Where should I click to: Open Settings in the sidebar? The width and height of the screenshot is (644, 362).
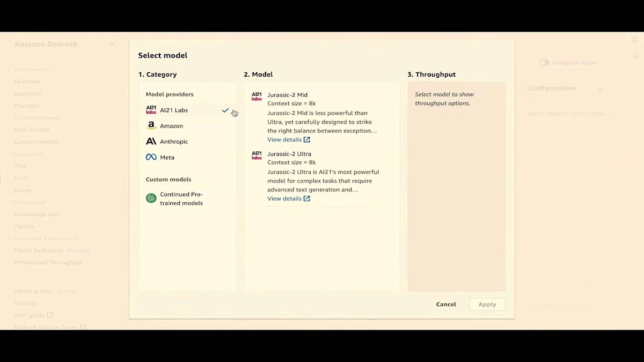click(26, 303)
